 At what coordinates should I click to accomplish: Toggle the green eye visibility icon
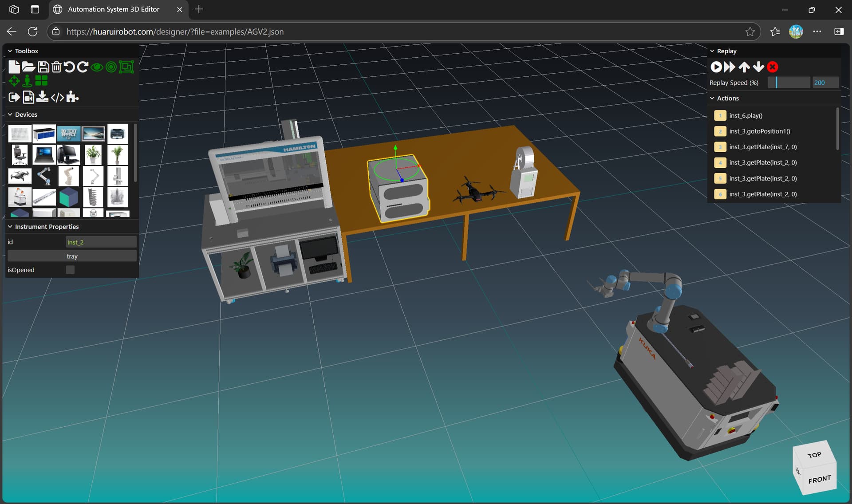click(x=97, y=67)
